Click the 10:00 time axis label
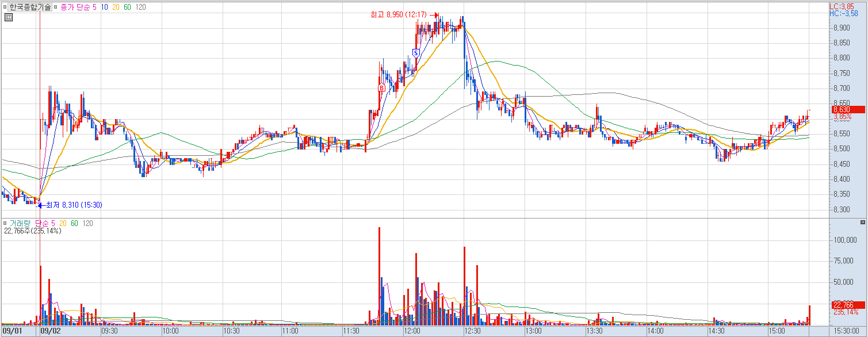This screenshot has width=868, height=337. [x=171, y=331]
